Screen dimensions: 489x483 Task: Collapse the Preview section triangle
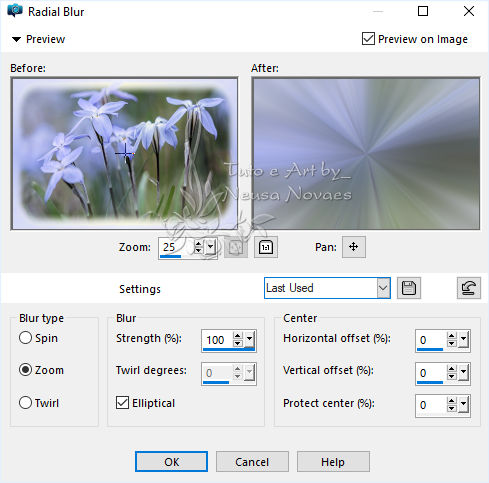[x=16, y=39]
